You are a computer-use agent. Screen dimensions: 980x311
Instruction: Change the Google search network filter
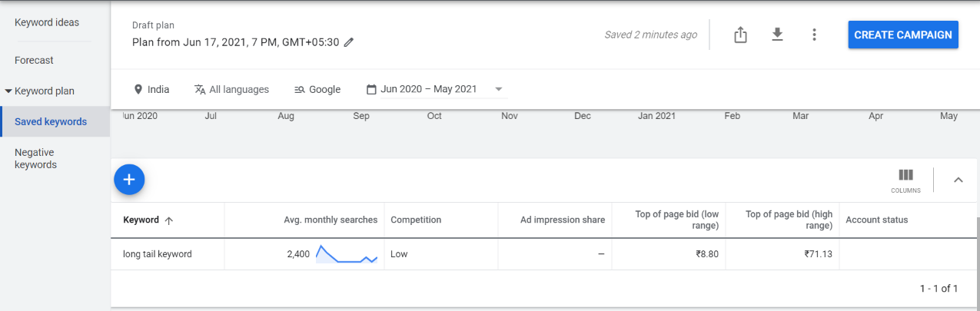[x=317, y=89]
